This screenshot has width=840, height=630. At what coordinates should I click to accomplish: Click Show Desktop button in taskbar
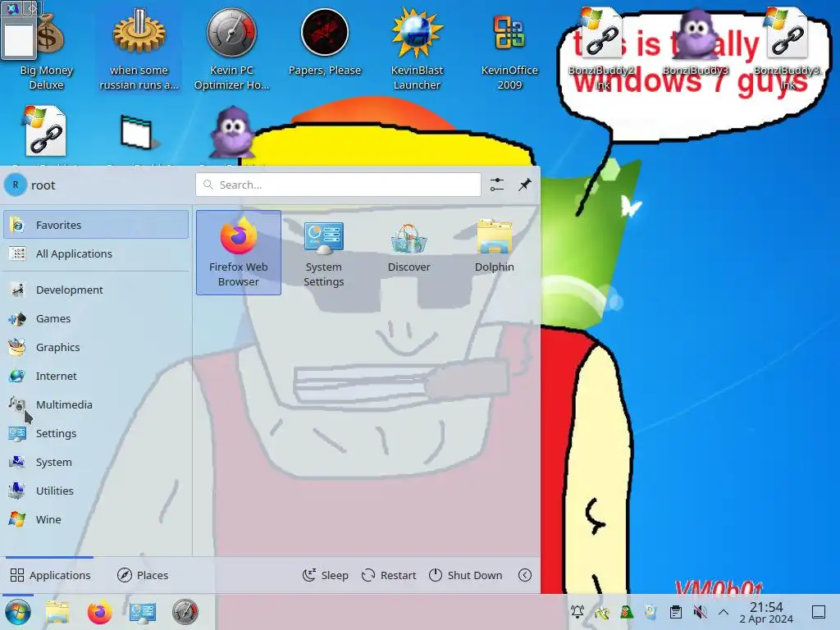819,612
